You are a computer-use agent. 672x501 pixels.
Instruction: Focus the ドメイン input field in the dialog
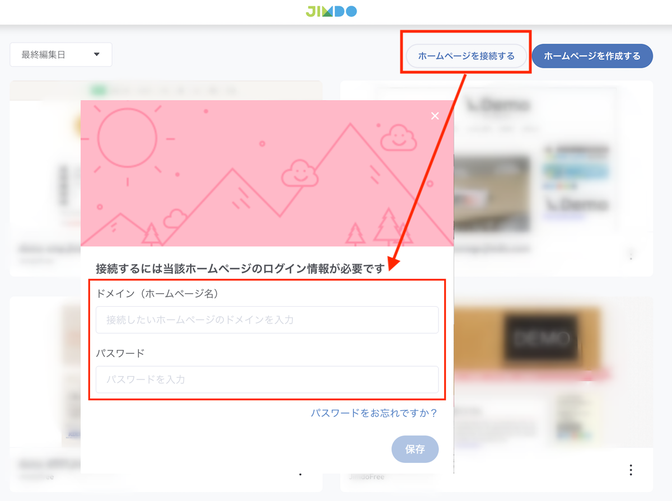[x=267, y=320]
